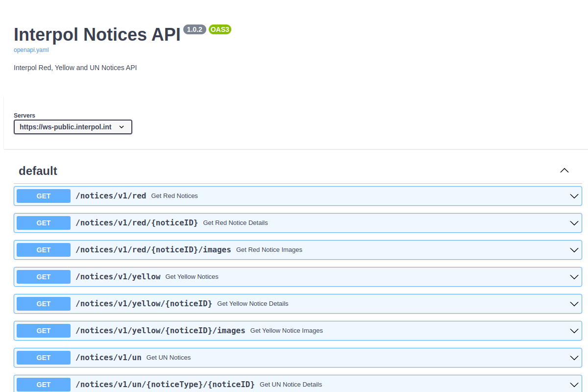Screen dimensions: 588x392
Task: Click the "Get UN Notice Details" summary
Action: (x=291, y=385)
